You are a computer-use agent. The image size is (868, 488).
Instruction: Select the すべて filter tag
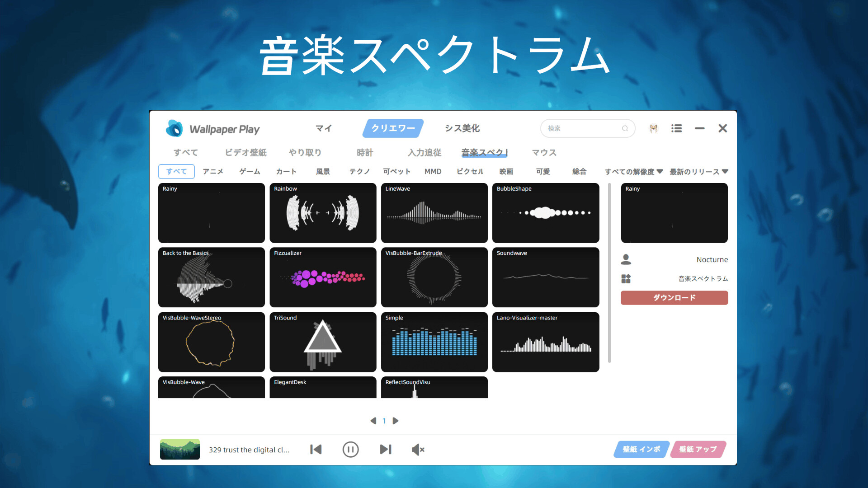click(x=176, y=171)
